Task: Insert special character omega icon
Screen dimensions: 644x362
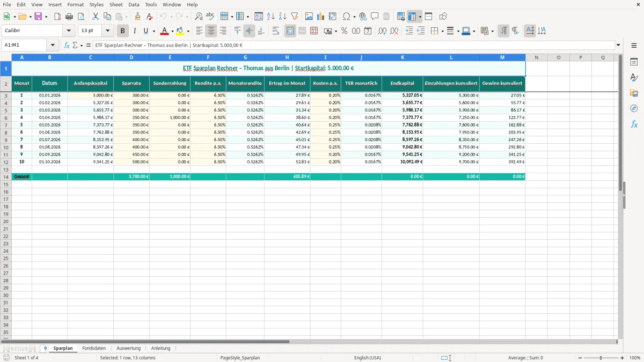Action: pyautogui.click(x=346, y=17)
